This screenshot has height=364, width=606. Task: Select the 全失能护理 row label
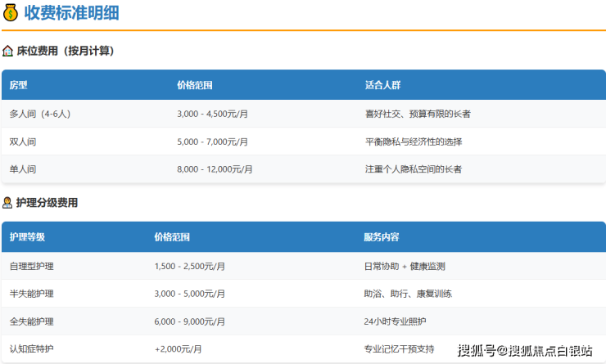(32, 321)
